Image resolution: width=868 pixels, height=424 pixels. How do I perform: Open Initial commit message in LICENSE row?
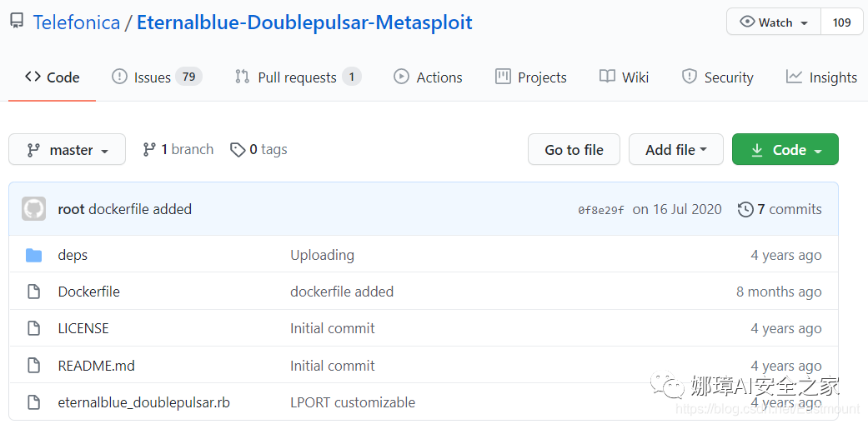(x=332, y=328)
